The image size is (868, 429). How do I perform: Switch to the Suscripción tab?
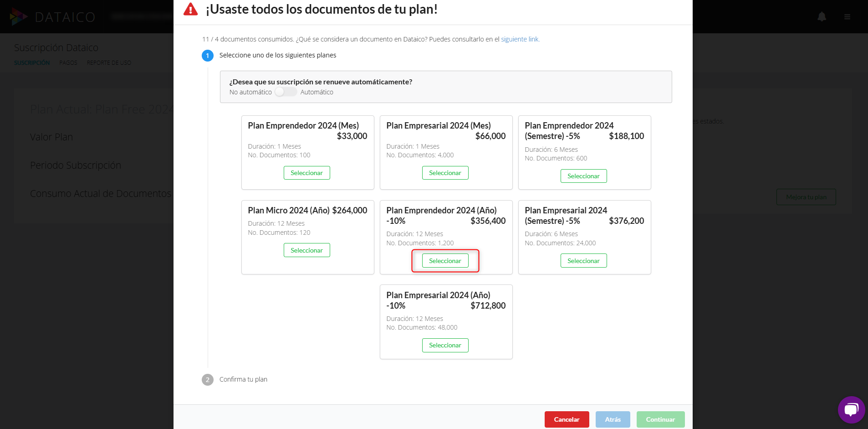coord(32,63)
